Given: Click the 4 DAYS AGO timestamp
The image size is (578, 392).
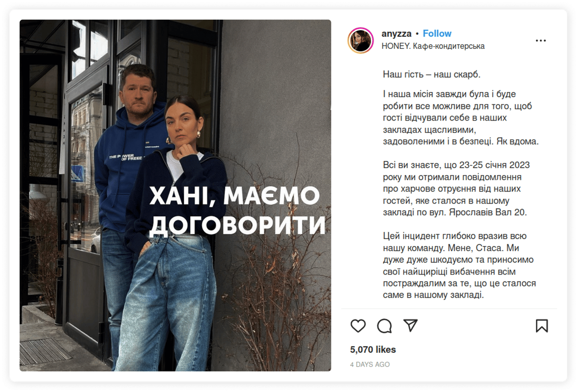Looking at the screenshot, I should (x=370, y=364).
